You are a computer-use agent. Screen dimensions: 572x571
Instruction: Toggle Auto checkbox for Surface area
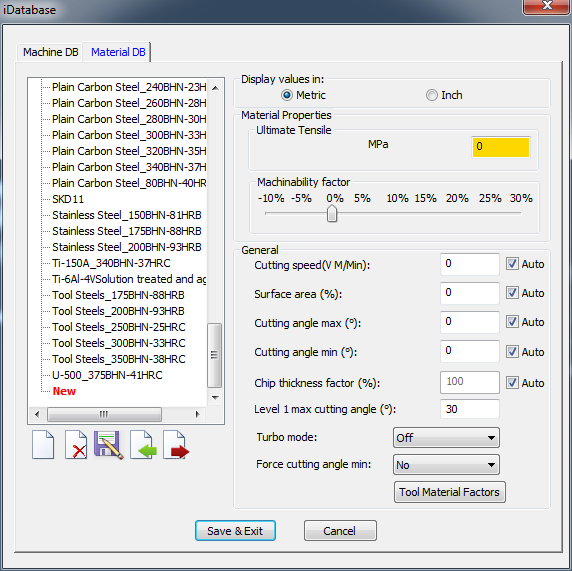tap(512, 293)
